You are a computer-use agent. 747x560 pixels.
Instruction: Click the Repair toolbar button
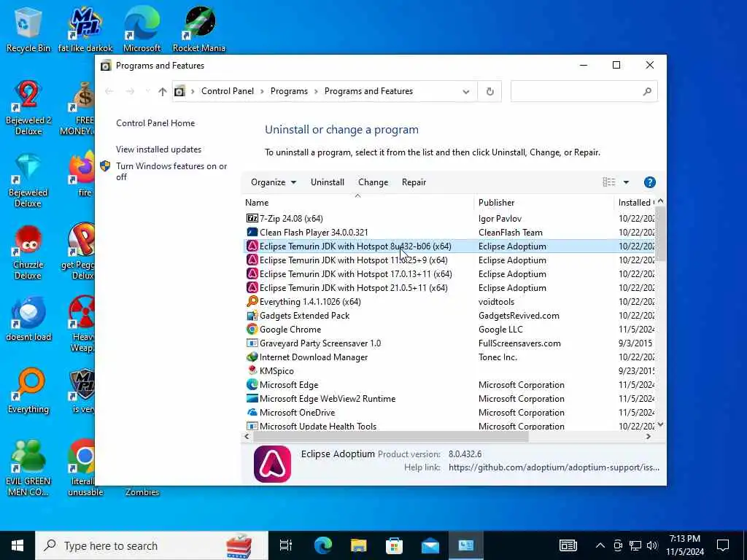click(x=414, y=182)
